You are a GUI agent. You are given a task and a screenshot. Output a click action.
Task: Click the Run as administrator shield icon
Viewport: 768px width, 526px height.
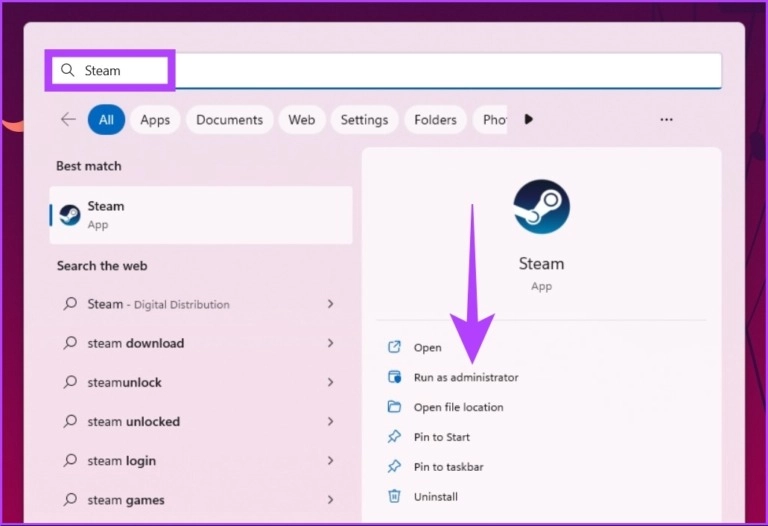pyautogui.click(x=394, y=377)
